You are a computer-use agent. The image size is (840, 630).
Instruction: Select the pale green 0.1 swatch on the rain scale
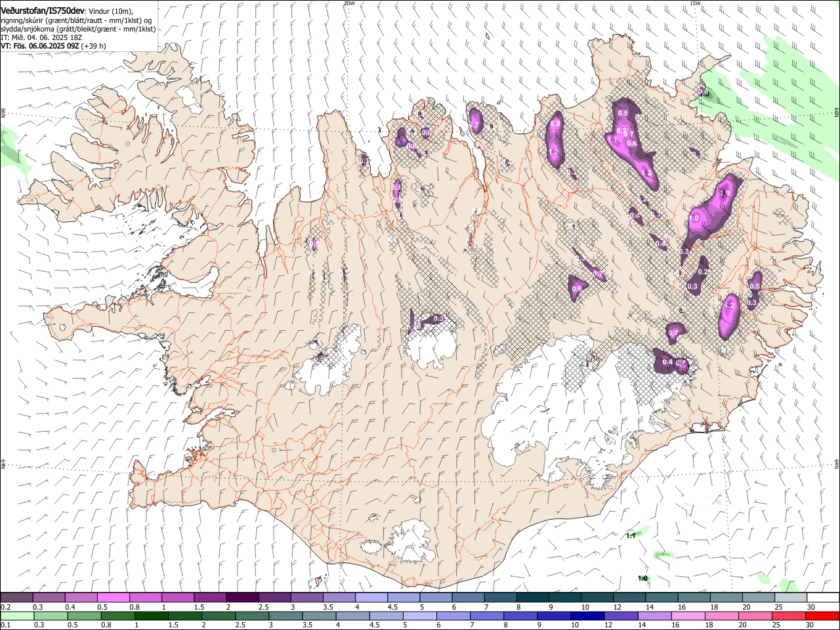tap(17, 616)
